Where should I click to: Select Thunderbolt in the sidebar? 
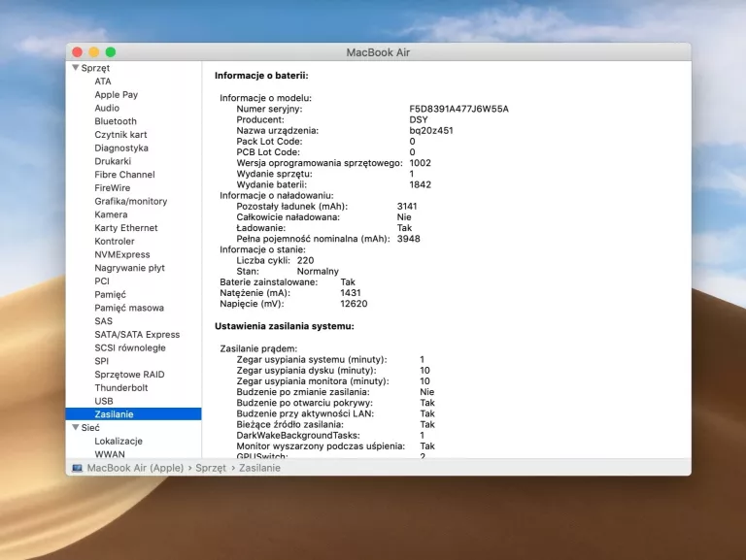coord(121,387)
